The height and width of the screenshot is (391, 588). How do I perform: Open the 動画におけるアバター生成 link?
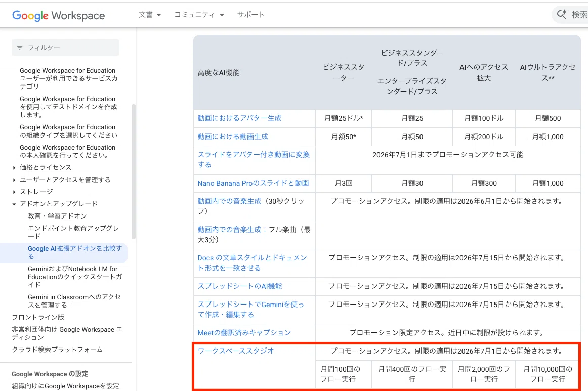240,118
